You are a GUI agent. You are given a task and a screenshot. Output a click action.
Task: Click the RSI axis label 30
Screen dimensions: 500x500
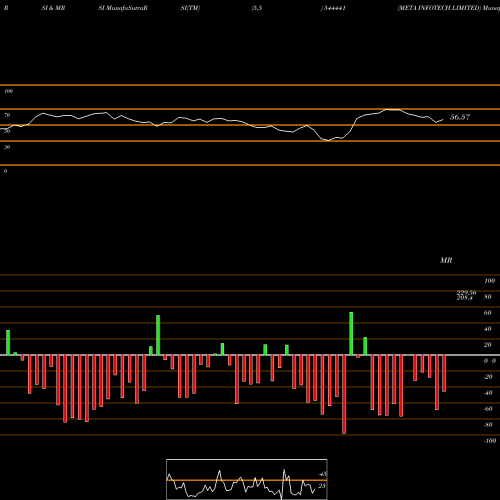7,147
